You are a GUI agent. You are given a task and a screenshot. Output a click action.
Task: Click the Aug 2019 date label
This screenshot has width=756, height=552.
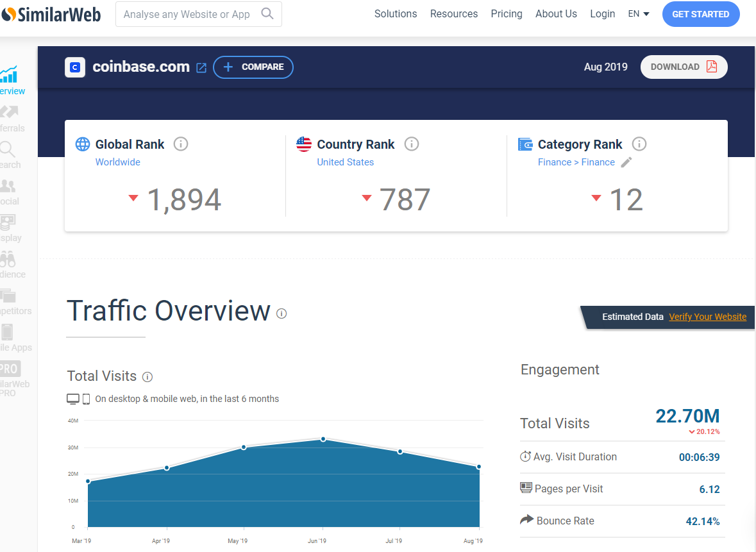click(x=605, y=67)
